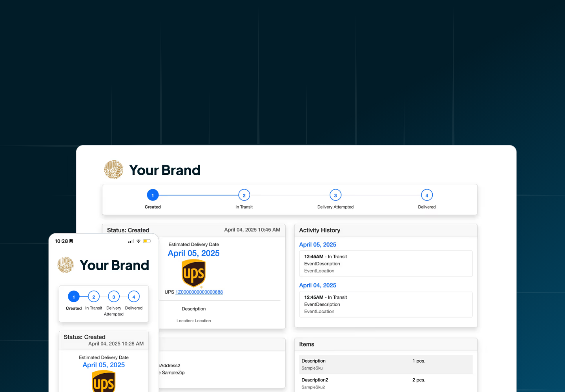The image size is (565, 392).
Task: Click Your Brand logo on the mobile mockup
Action: [x=65, y=265]
